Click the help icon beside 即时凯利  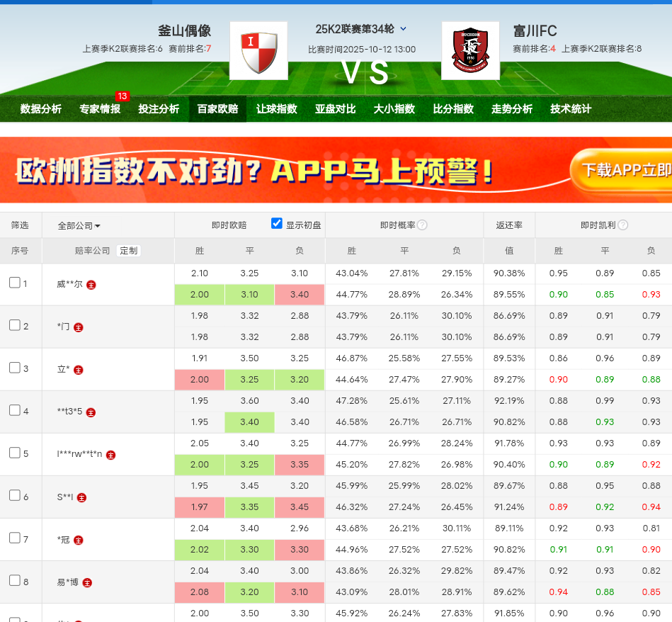point(623,225)
